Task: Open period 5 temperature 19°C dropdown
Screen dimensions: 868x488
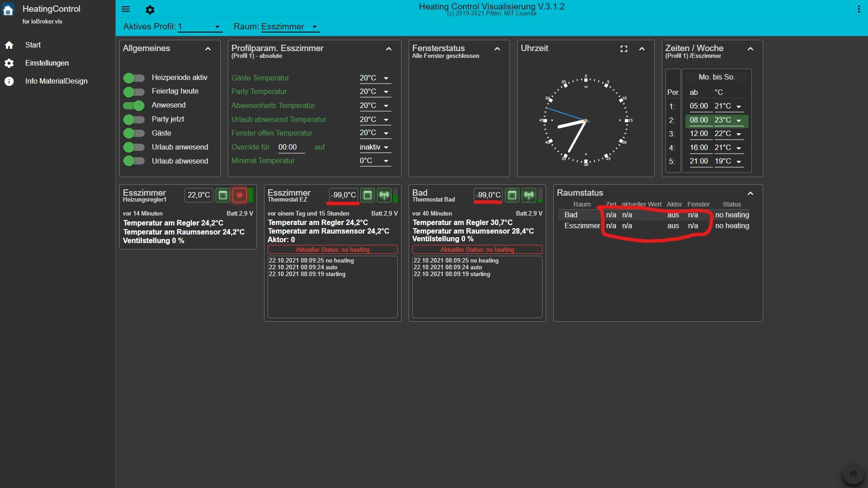Action: [x=729, y=161]
